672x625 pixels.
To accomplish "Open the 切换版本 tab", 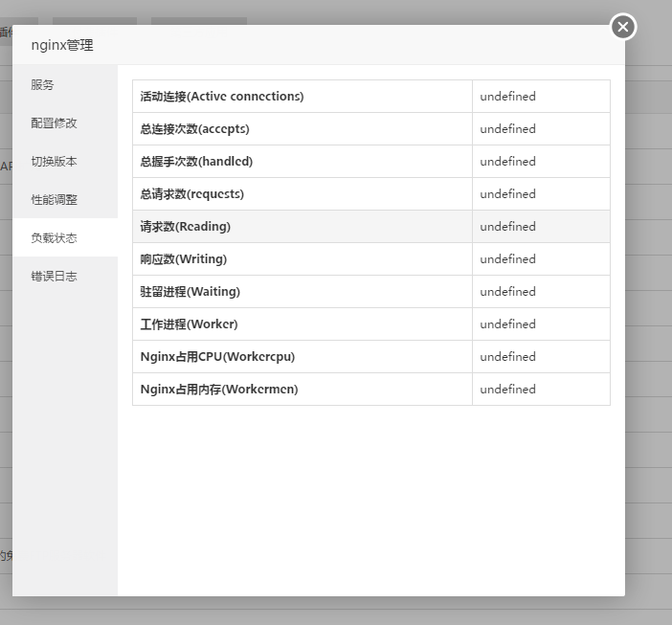I will click(x=65, y=162).
